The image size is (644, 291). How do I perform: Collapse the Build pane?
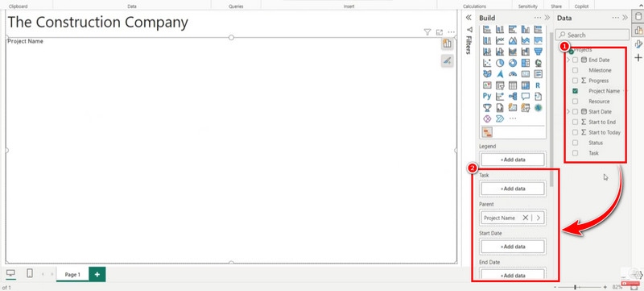(547, 18)
